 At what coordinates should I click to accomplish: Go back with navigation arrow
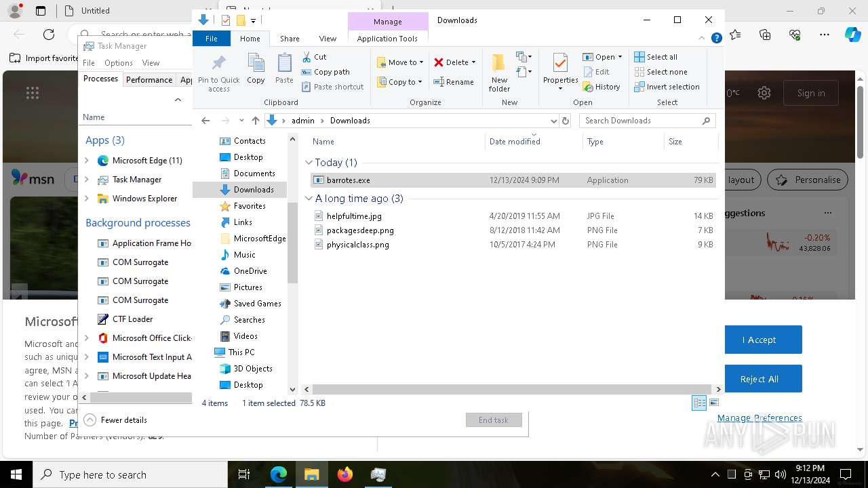(x=205, y=121)
